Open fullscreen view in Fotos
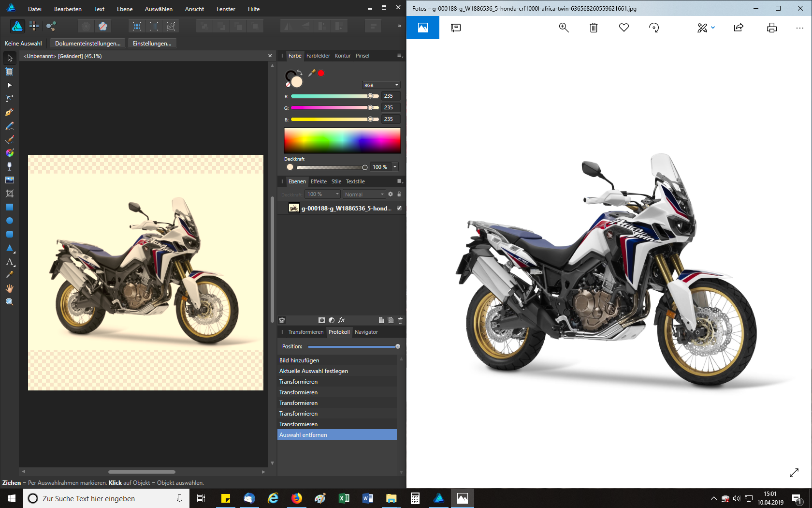812x508 pixels. (x=794, y=473)
